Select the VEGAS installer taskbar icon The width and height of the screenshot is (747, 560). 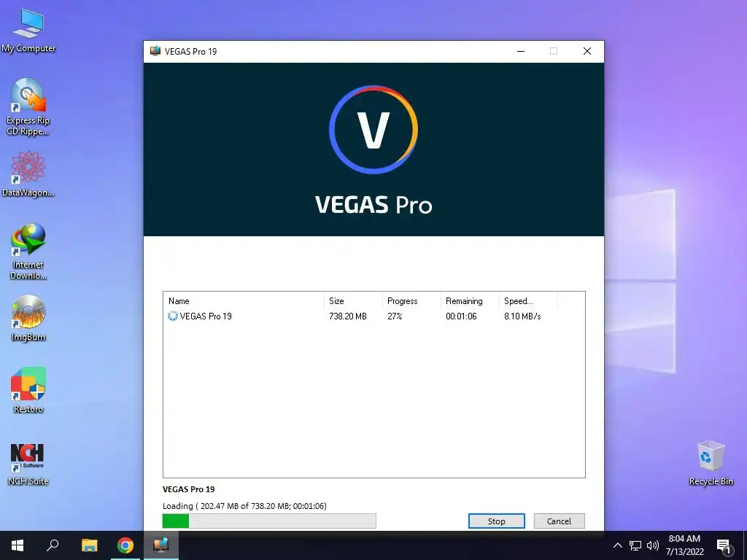pyautogui.click(x=161, y=545)
